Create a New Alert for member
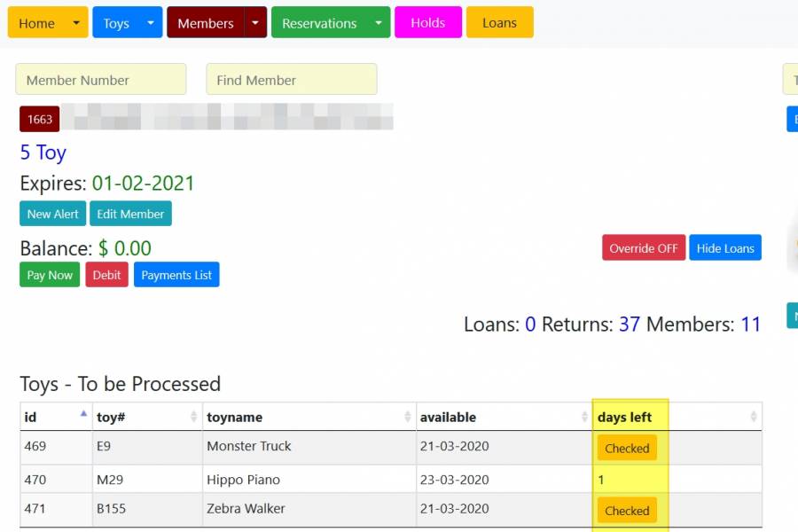The height and width of the screenshot is (532, 798). click(52, 214)
